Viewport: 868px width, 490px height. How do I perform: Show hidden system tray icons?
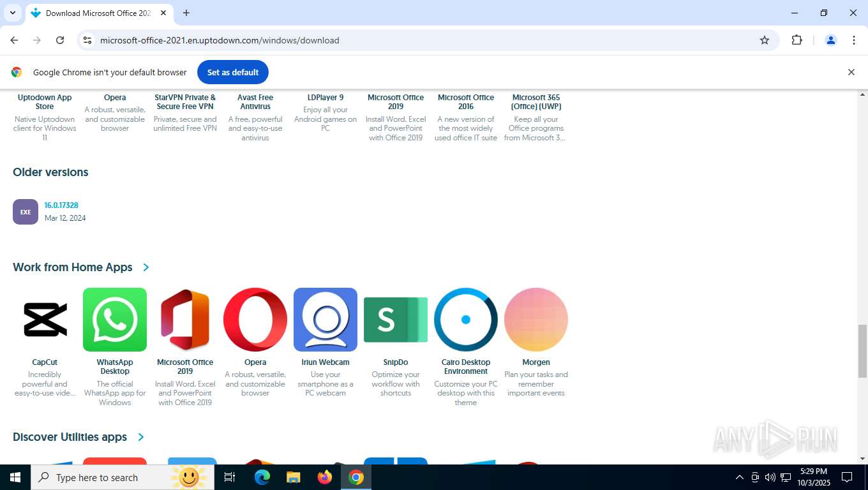pos(740,477)
